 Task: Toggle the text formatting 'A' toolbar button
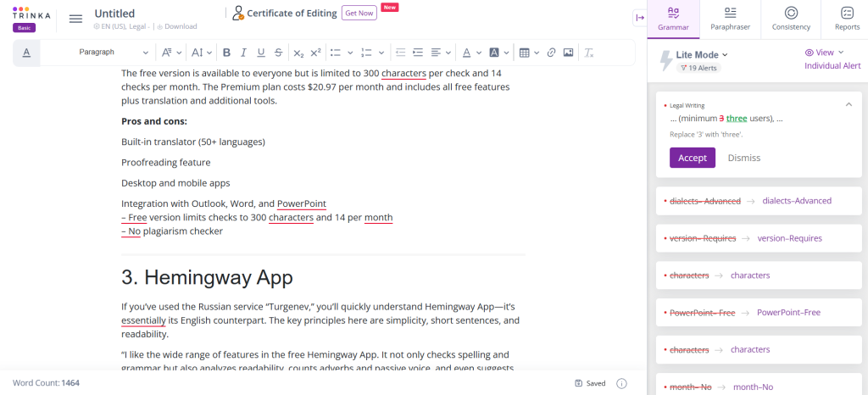click(26, 53)
